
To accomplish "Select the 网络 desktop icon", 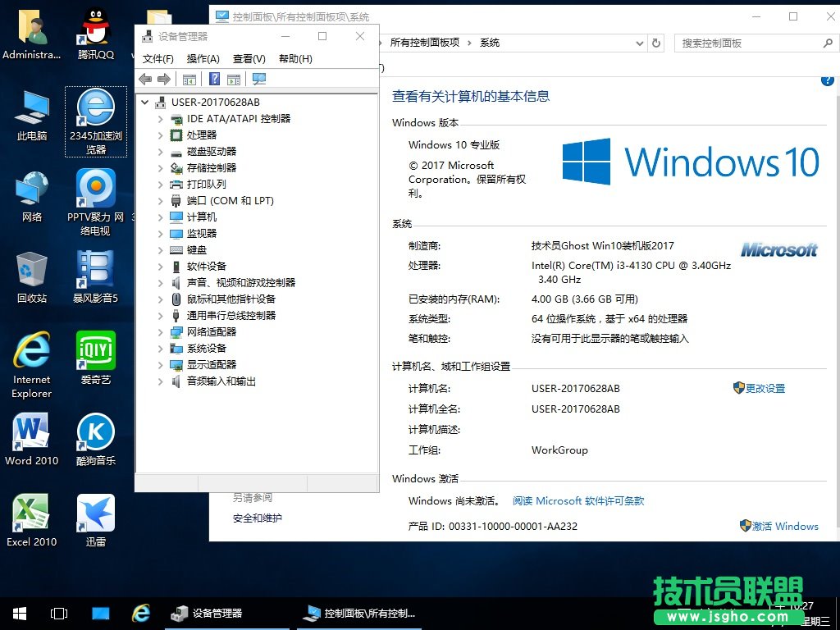I will click(32, 196).
